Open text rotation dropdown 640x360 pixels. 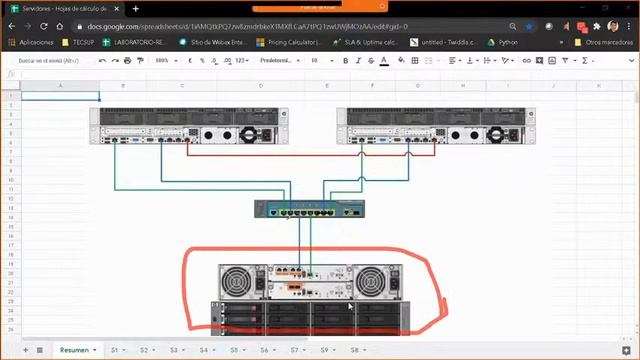[x=508, y=60]
